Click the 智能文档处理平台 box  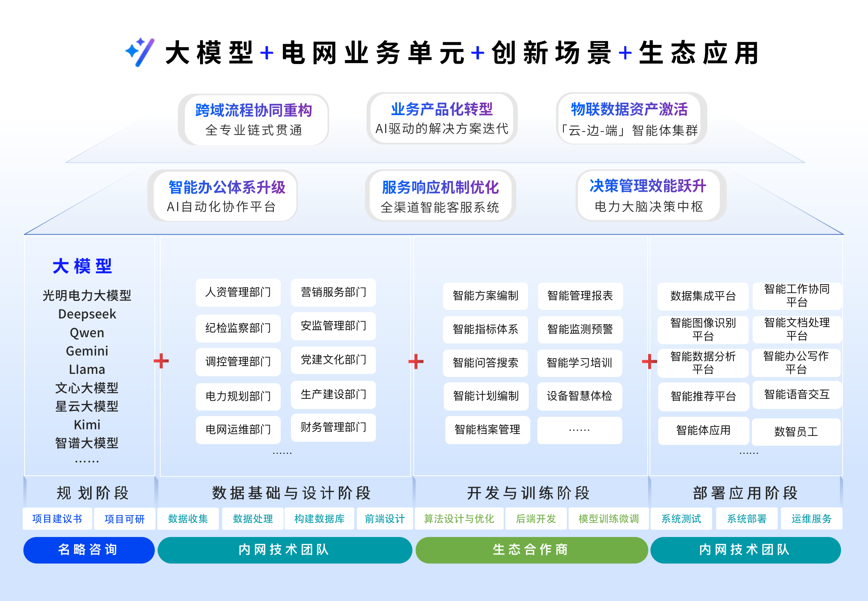797,329
